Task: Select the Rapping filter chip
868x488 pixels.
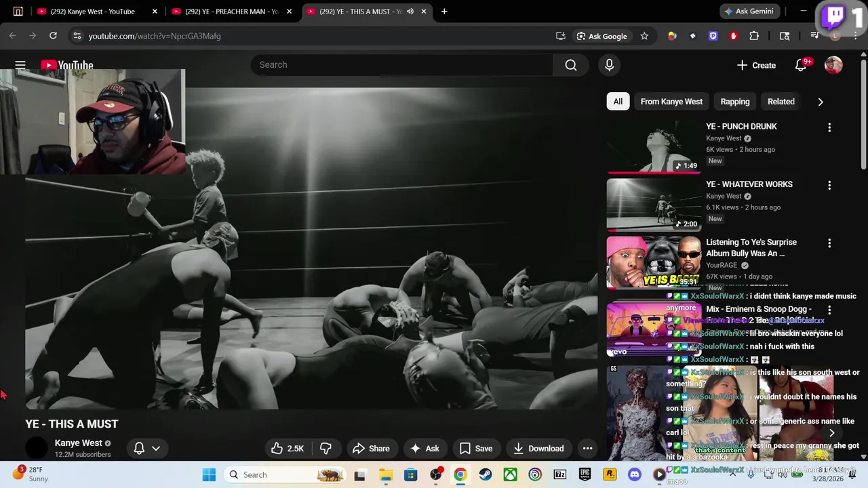Action: pyautogui.click(x=735, y=102)
